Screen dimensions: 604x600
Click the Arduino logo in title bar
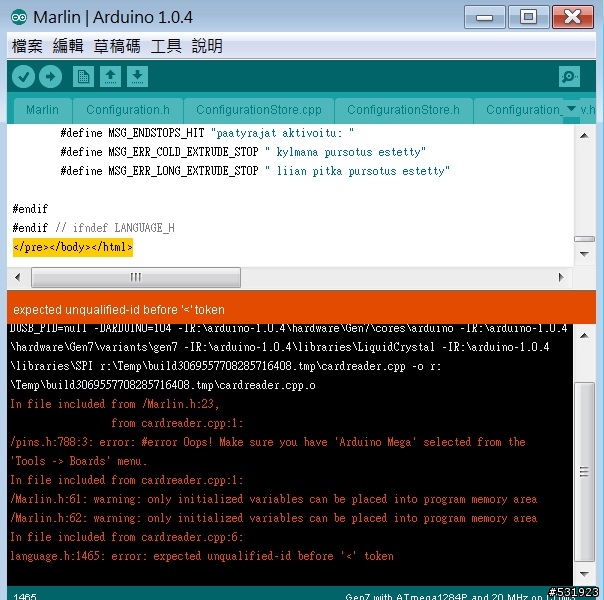tap(19, 17)
